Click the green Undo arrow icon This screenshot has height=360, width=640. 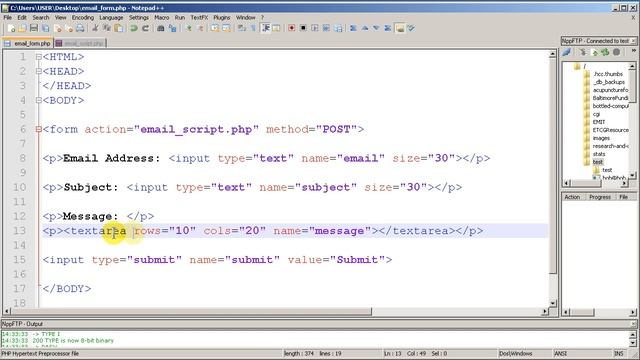tap(133, 28)
